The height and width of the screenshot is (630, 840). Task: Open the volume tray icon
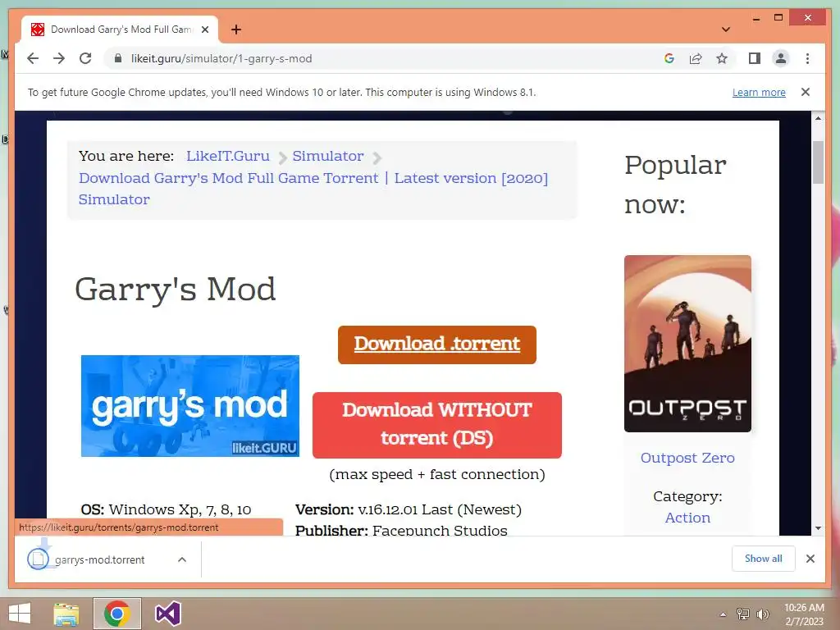[x=762, y=614]
